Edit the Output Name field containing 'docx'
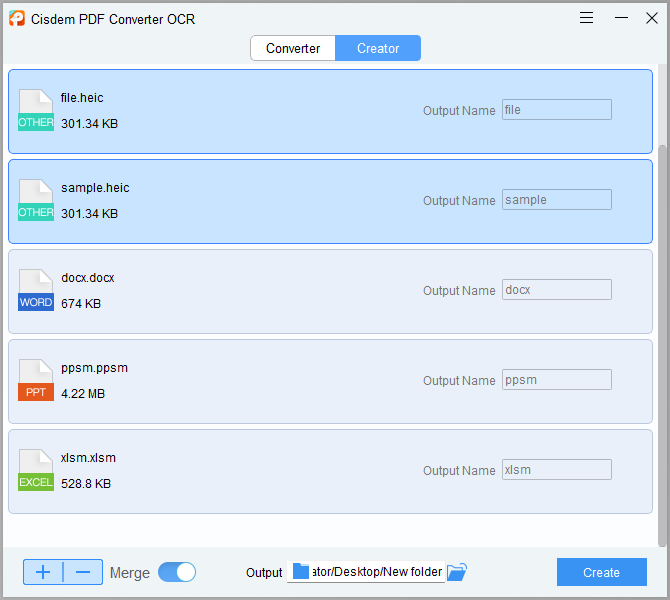This screenshot has width=670, height=600. [557, 290]
